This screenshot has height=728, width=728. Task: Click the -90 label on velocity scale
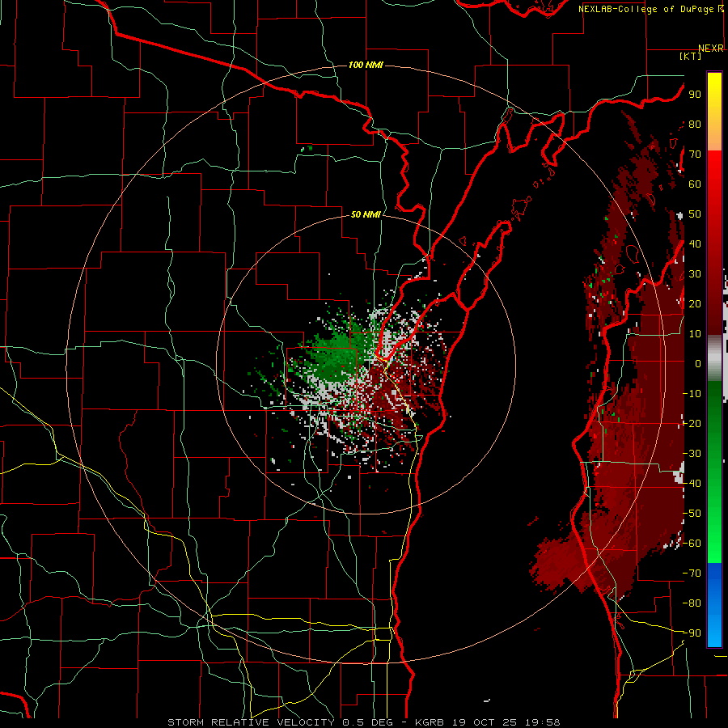[692, 633]
